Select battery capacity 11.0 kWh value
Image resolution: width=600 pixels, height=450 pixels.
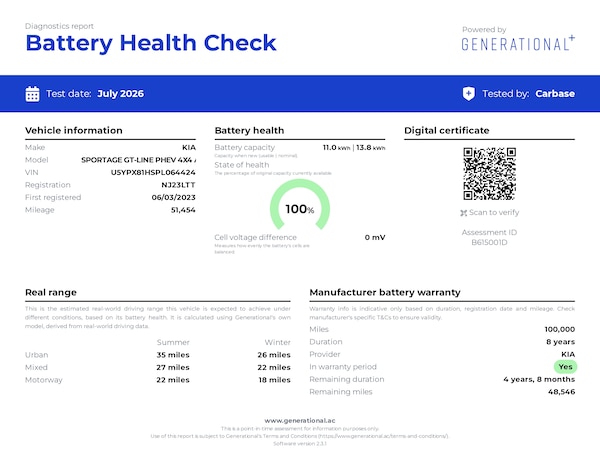click(x=336, y=148)
